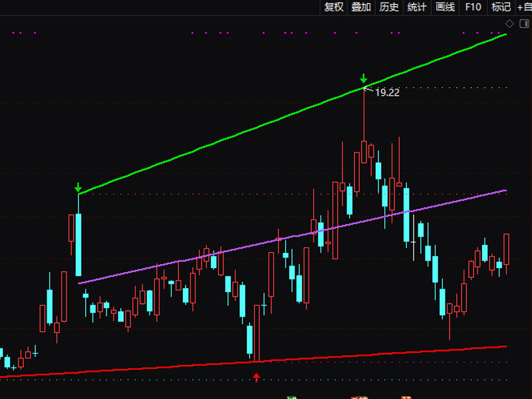Viewport: 532px width, 399px height.
Task: Select the 历史 history tab
Action: [389, 7]
